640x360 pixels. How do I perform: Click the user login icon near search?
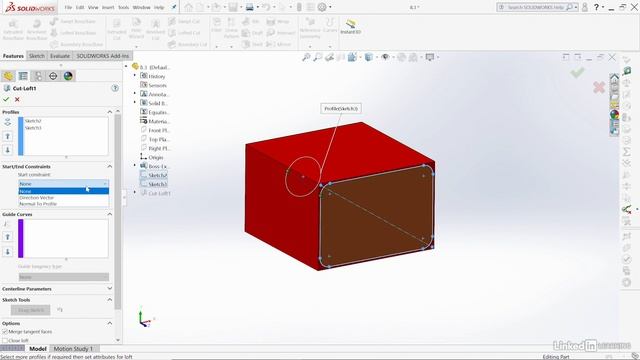tap(585, 7)
